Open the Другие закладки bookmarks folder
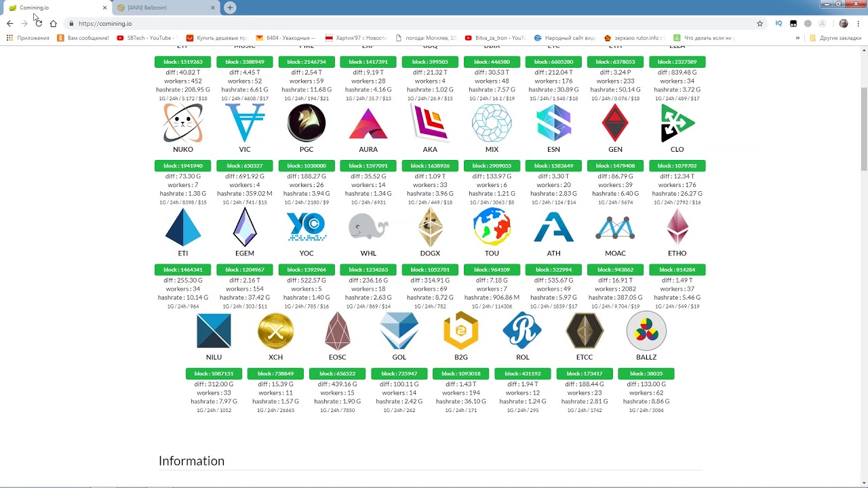Viewport: 868px width, 488px height. click(835, 38)
